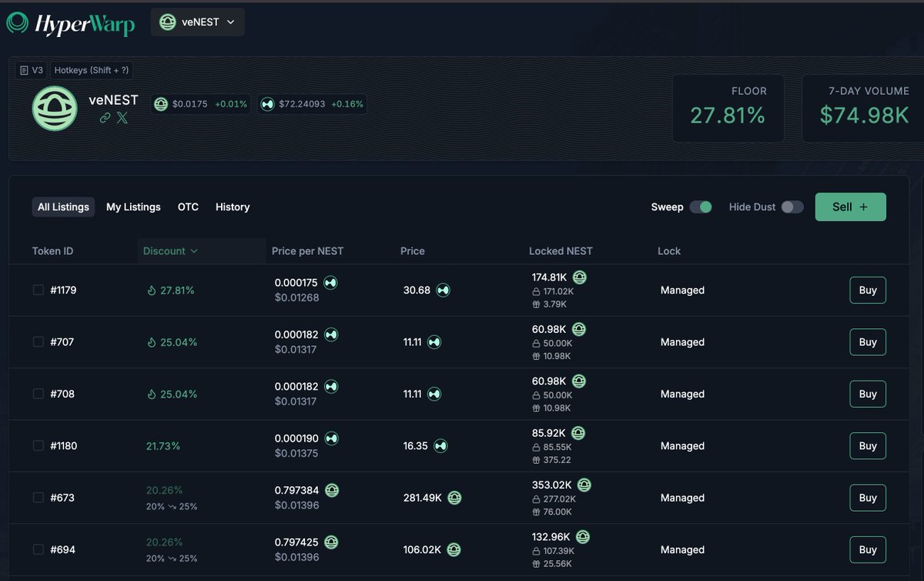Click the HyperWarp logo
924x581 pixels.
71,23
